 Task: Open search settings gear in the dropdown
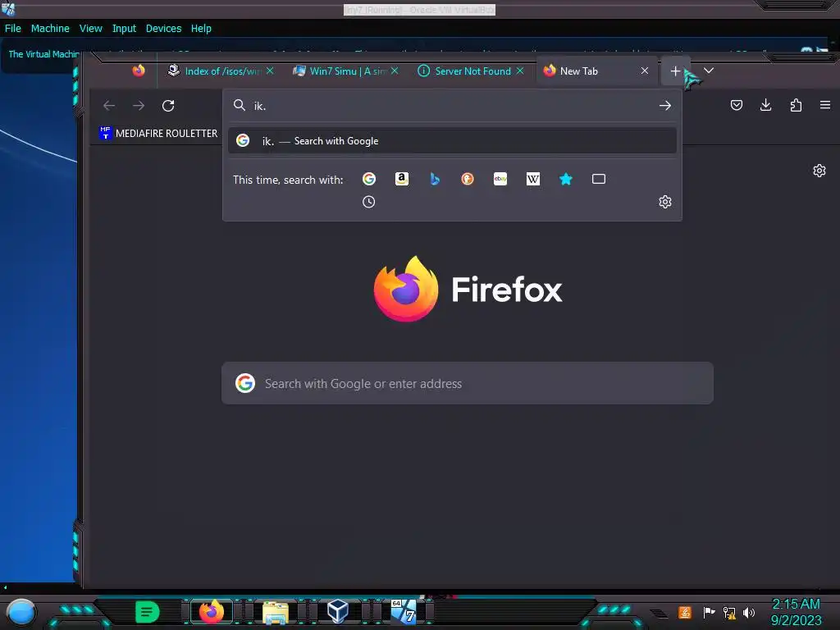(x=664, y=202)
